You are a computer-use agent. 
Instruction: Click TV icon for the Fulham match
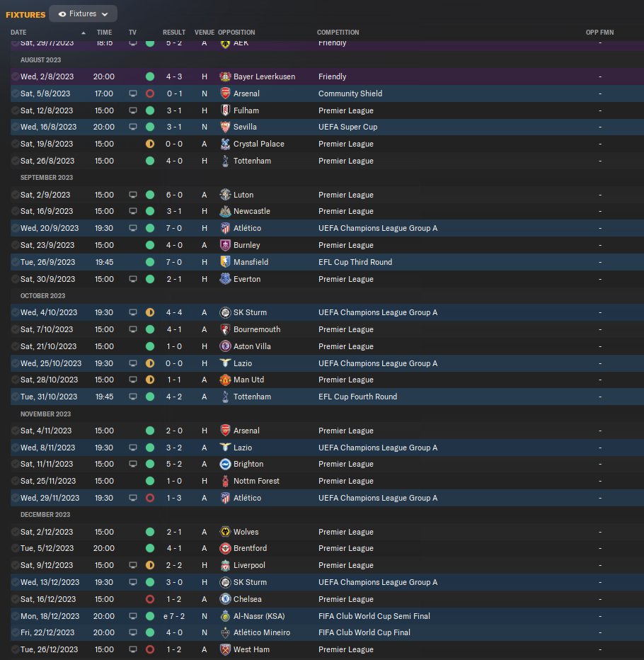tap(133, 110)
